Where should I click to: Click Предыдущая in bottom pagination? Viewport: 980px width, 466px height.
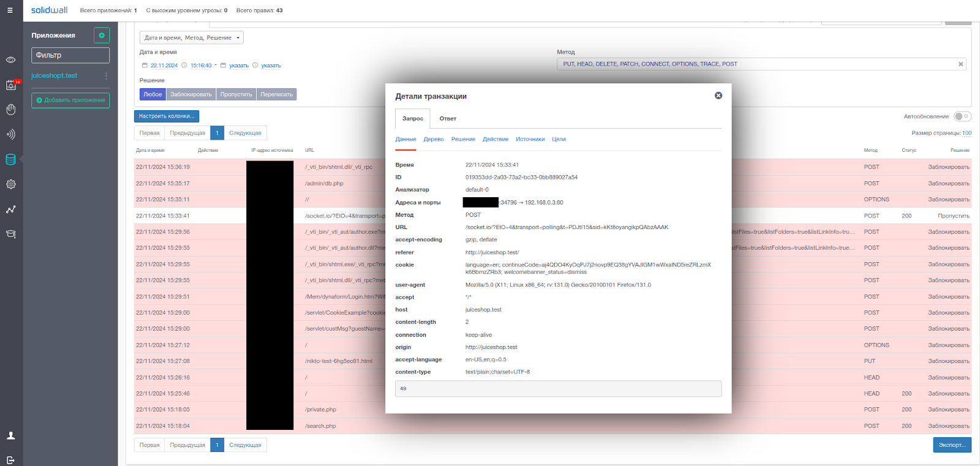coord(187,445)
